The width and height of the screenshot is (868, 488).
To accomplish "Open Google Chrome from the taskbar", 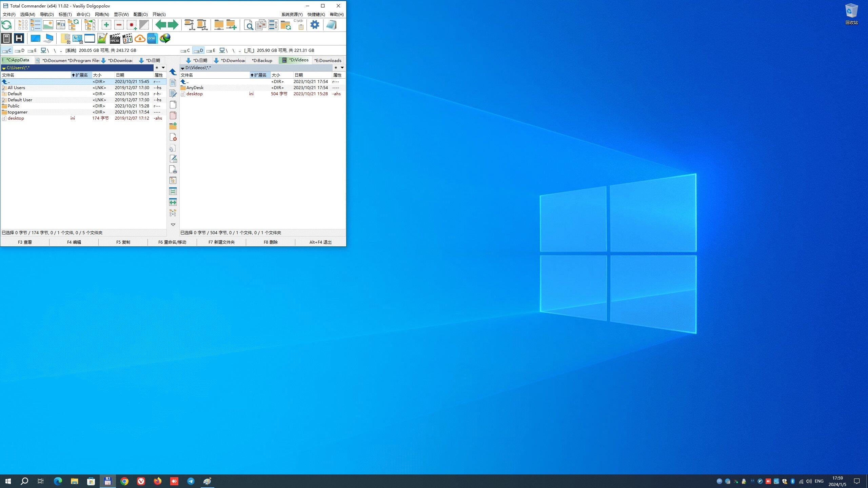I will [x=124, y=481].
